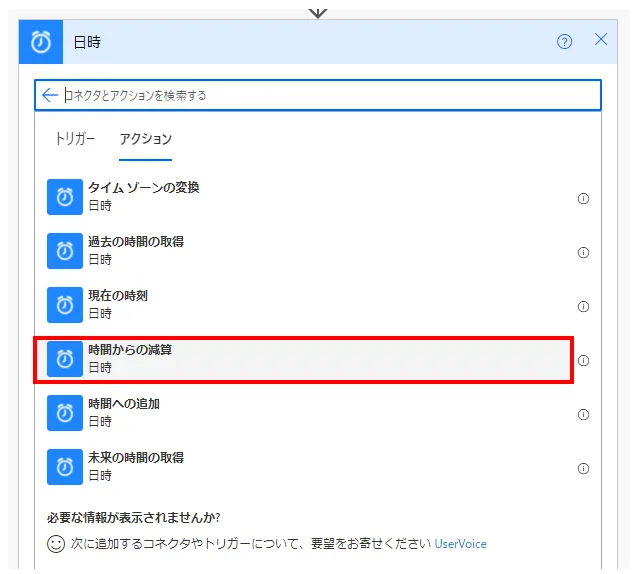Display info for 時間への追加

[x=583, y=414]
